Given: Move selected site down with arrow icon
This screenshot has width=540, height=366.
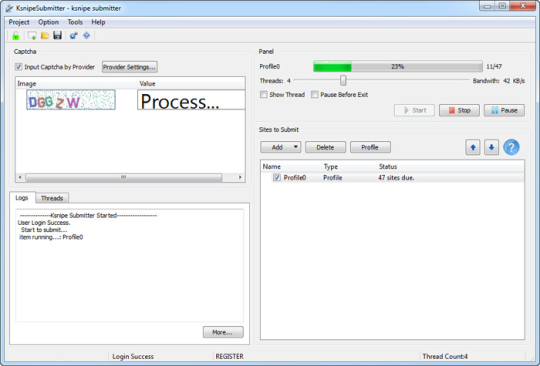Looking at the screenshot, I should coord(491,147).
